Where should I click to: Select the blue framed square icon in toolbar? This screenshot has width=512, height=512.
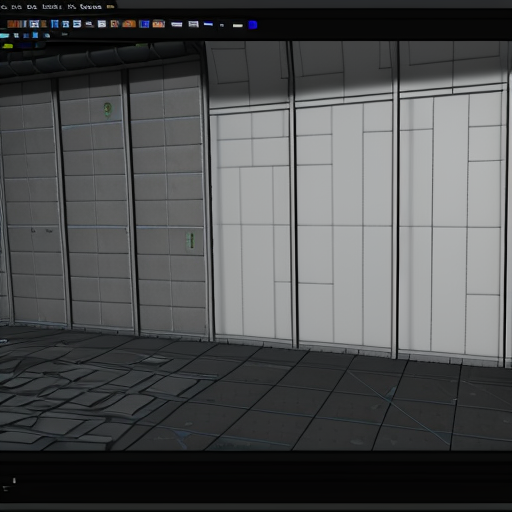coord(144,24)
